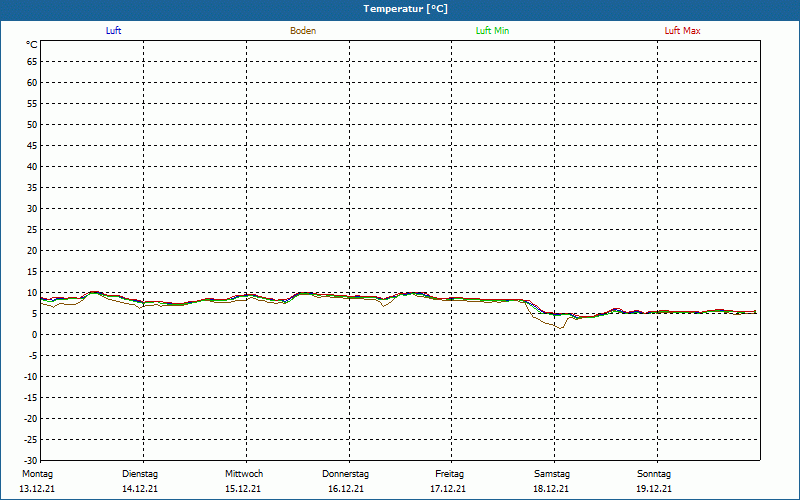Click the 45 y-axis value

pyautogui.click(x=32, y=146)
